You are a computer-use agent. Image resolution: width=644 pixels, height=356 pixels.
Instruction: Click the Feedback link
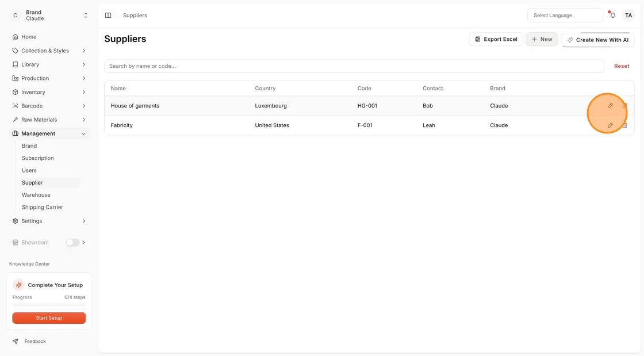click(x=35, y=341)
